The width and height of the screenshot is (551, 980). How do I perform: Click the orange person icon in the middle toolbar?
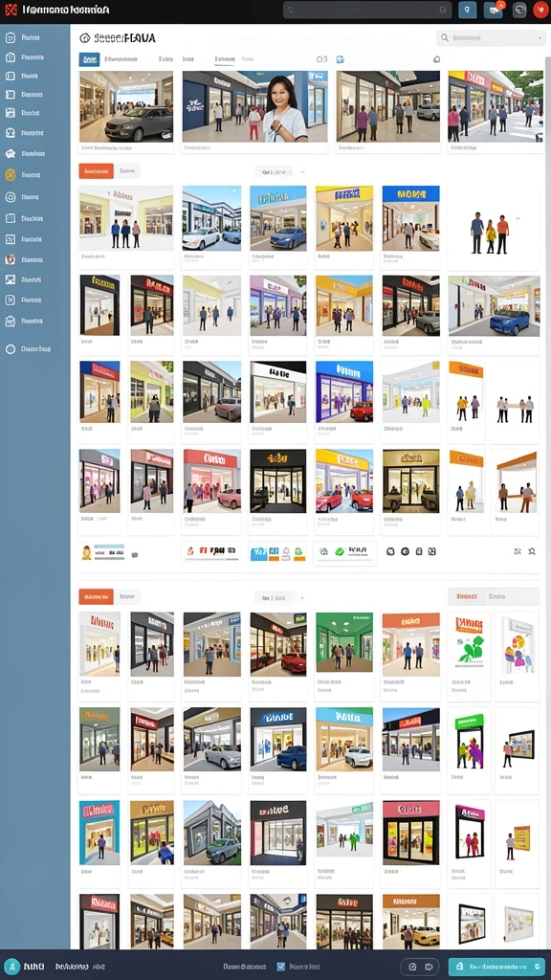(87, 552)
